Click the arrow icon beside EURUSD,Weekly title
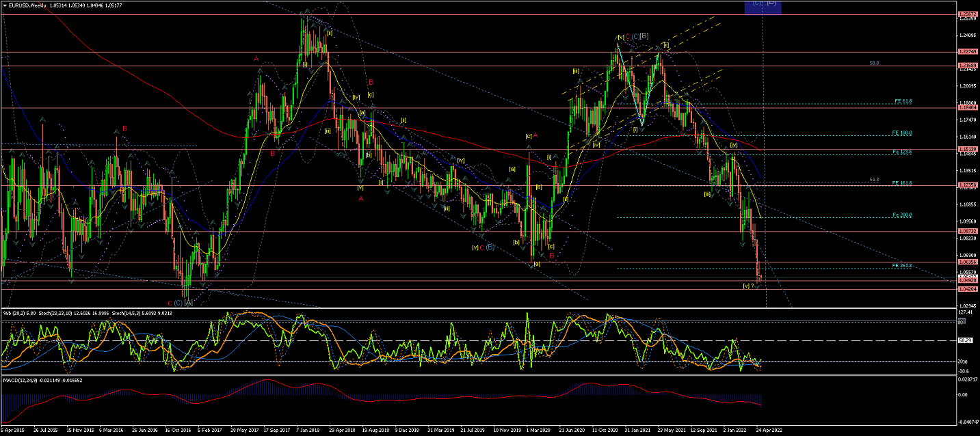 point(5,5)
